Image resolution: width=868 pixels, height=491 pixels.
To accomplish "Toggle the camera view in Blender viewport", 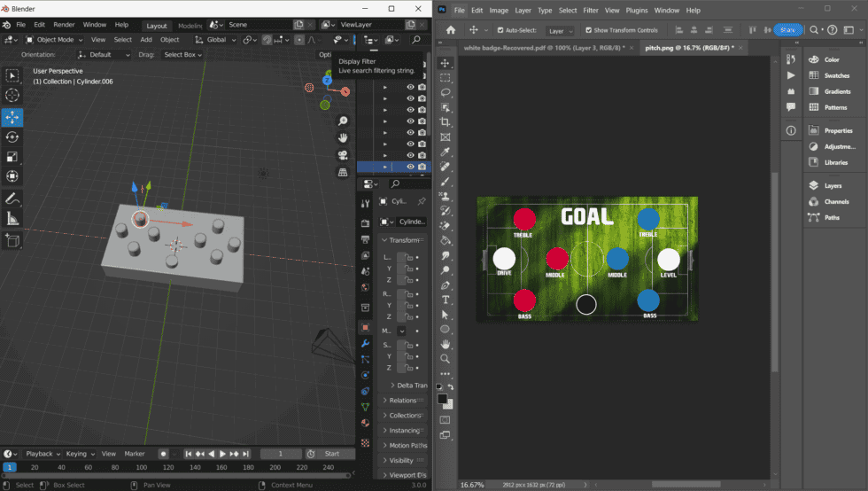I will click(x=343, y=155).
